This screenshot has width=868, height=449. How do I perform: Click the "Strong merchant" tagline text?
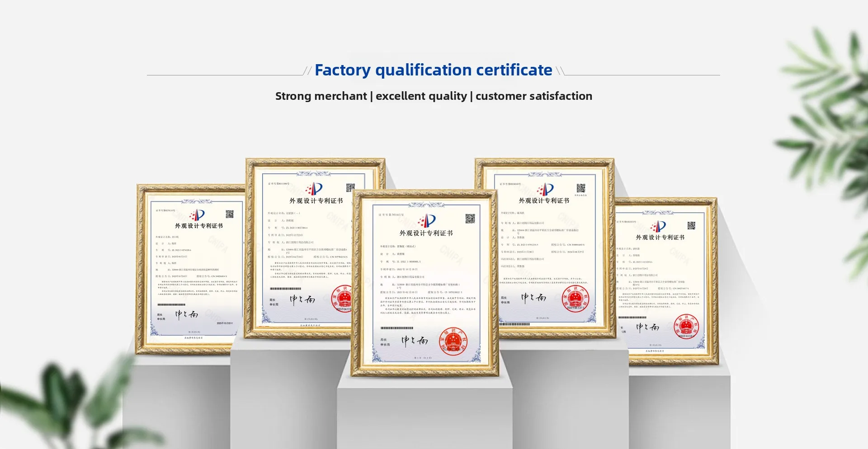click(321, 96)
